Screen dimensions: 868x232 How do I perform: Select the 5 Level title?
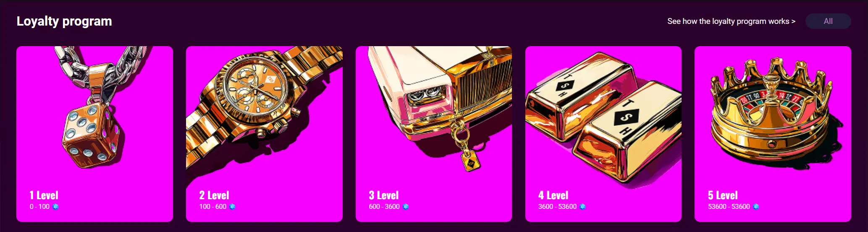pyautogui.click(x=723, y=195)
